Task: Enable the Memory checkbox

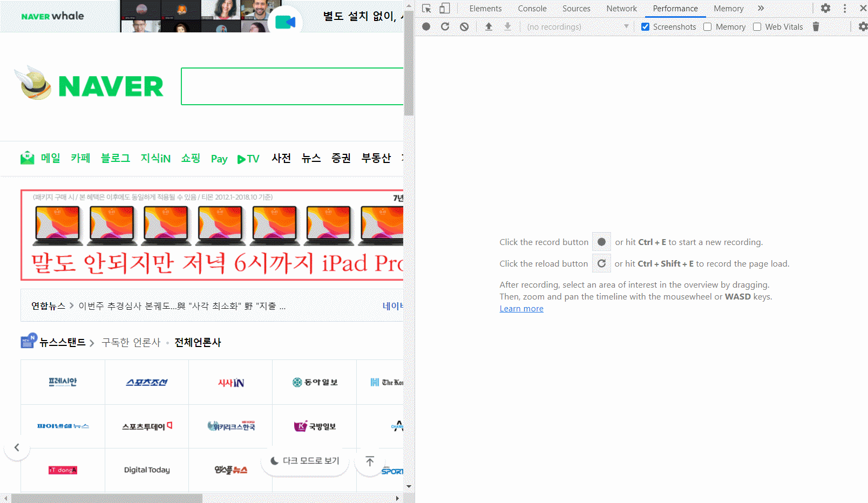Action: 707,27
